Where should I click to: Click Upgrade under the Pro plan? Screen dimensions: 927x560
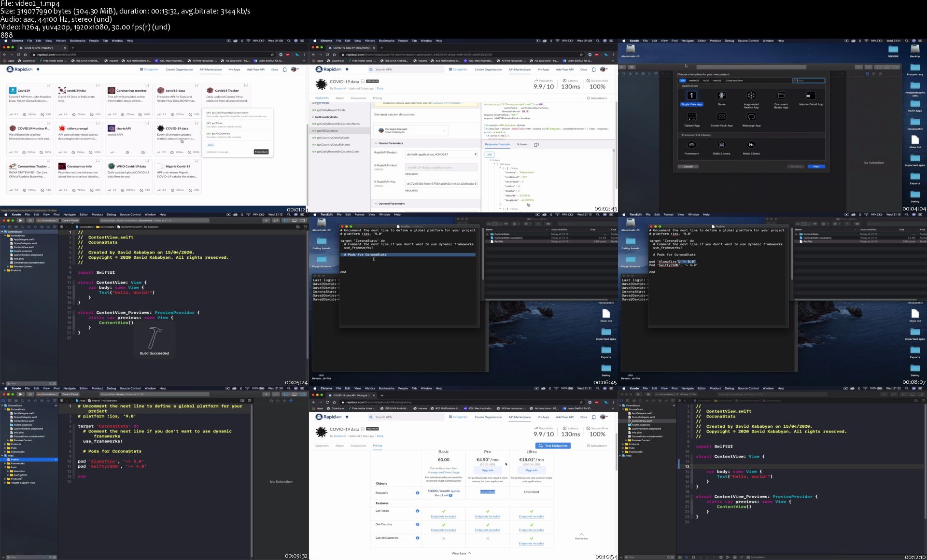(488, 470)
